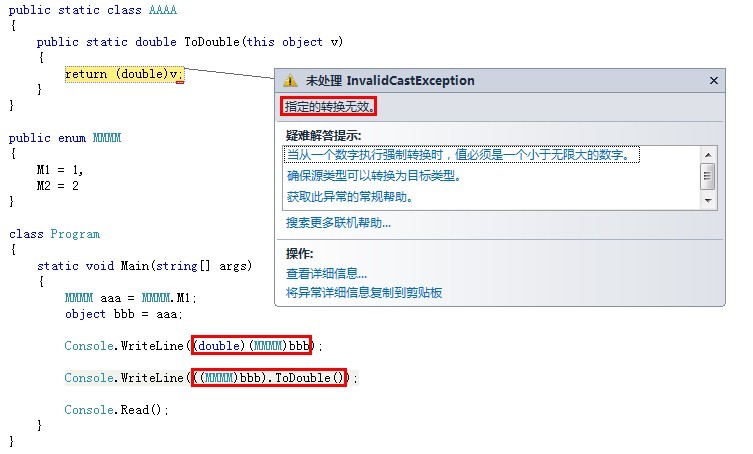Viewport: 753px width, 454px height.
Task: Open the tip 确保源类型可以转换为目标类型
Action: click(x=374, y=176)
